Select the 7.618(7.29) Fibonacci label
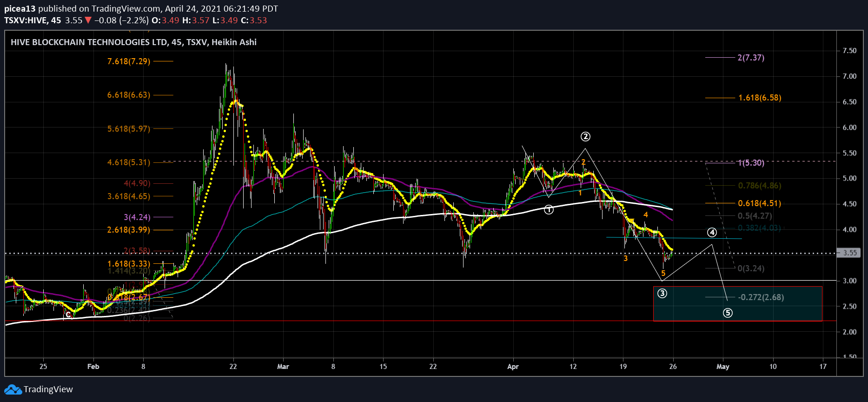Screen dimensions: 868x402 (129, 61)
